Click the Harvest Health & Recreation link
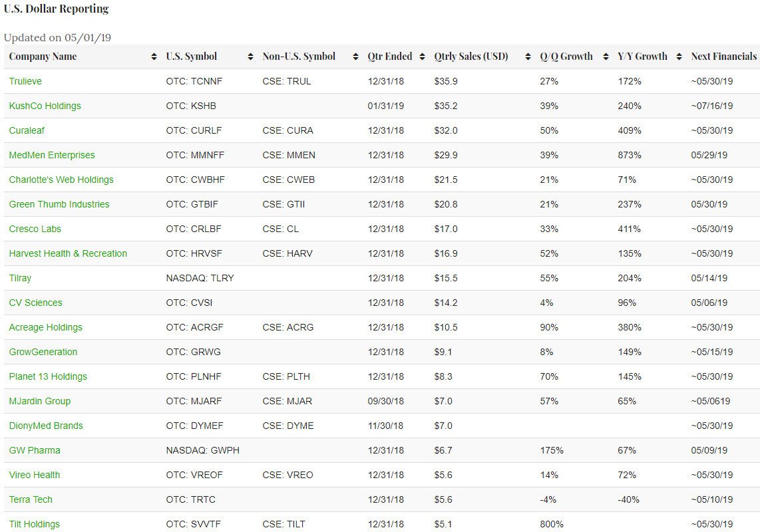Viewport: 760px width, 532px height. coord(68,253)
